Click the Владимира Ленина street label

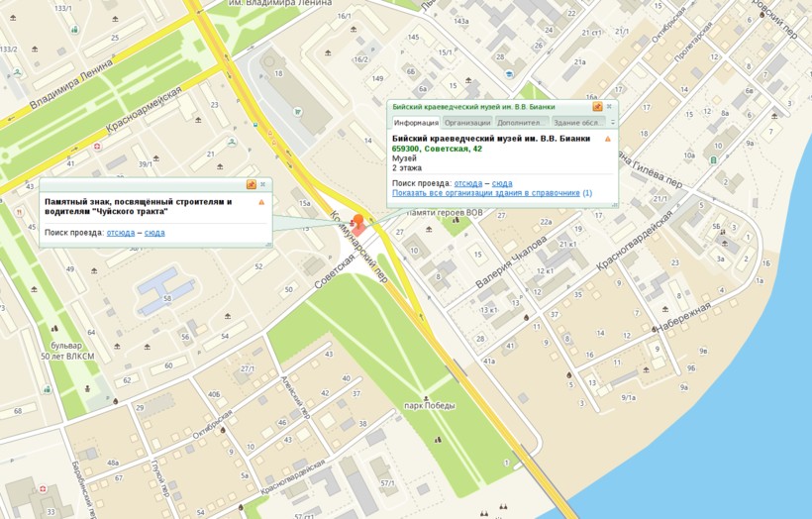pos(71,84)
